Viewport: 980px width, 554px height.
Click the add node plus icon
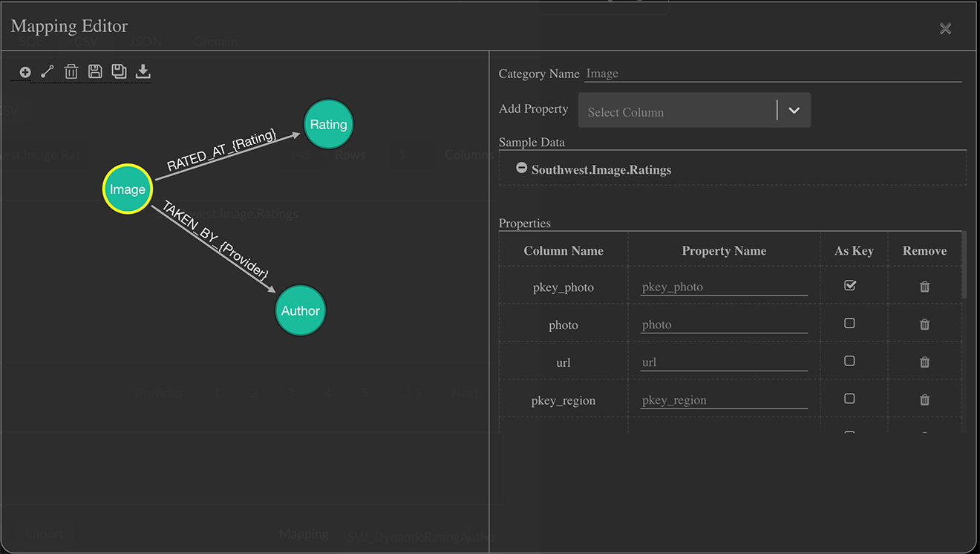(25, 72)
